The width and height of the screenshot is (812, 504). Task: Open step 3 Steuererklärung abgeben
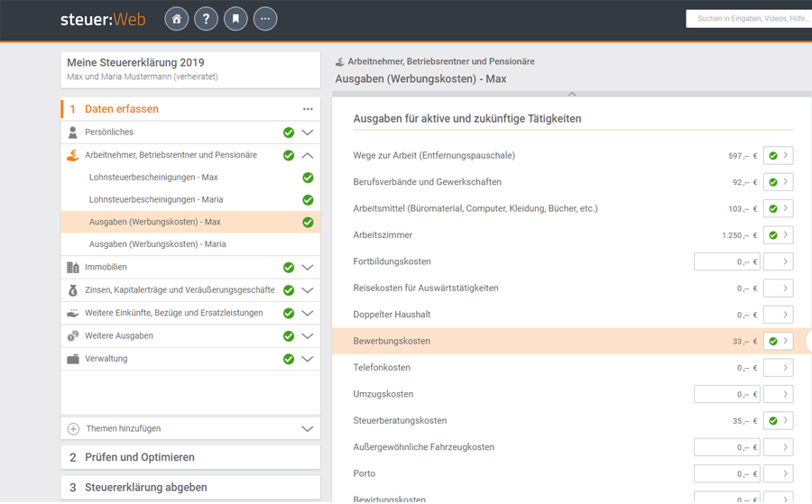point(190,488)
